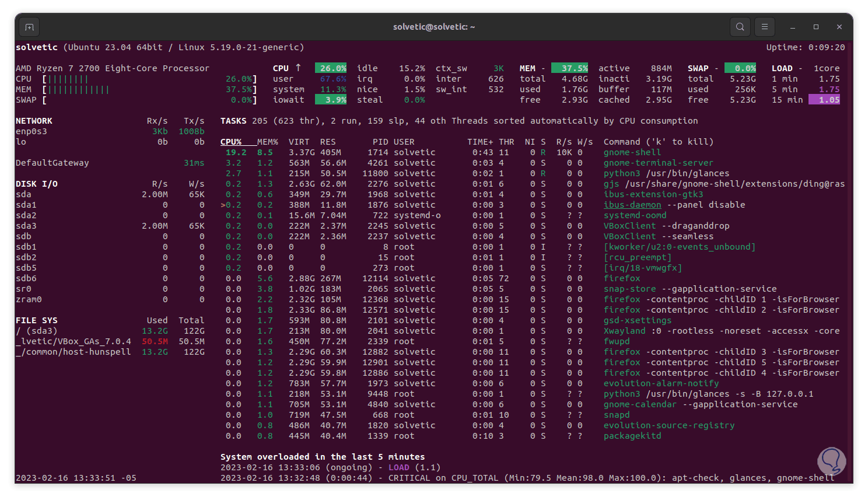Select the zram0 disk row
The height and width of the screenshot is (500, 868).
point(110,299)
